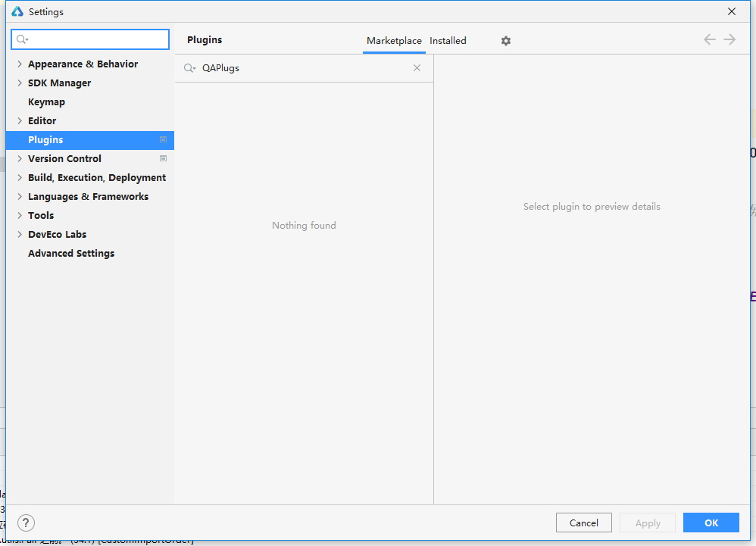Expand Languages & Frameworks node
This screenshot has width=756, height=546.
[20, 197]
